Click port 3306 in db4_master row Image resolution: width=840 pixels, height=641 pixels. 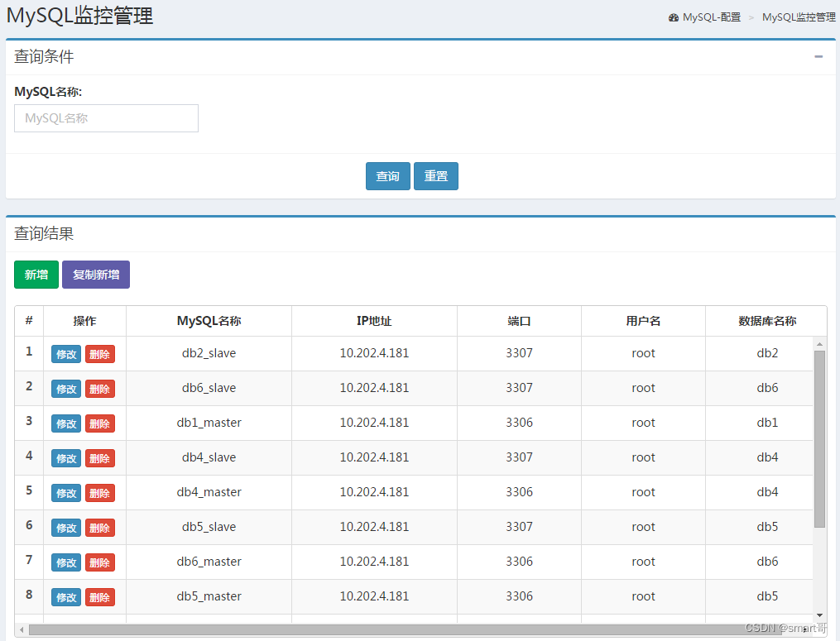(519, 492)
